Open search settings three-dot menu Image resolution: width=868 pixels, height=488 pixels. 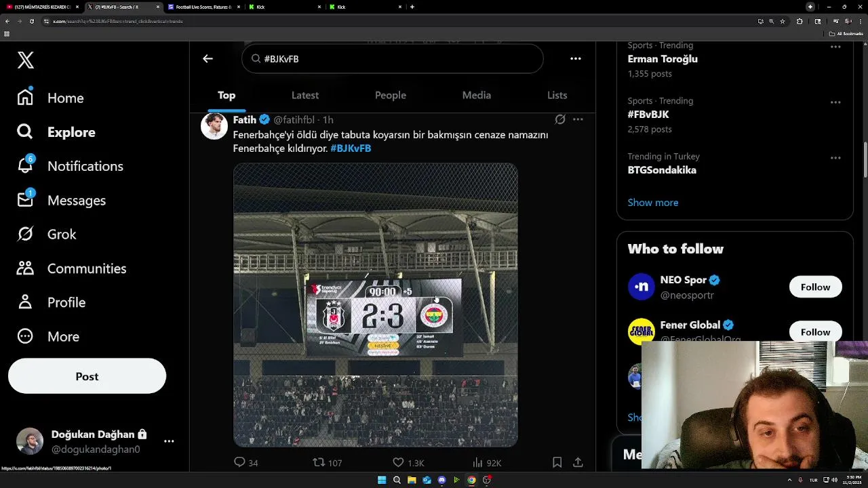click(576, 59)
